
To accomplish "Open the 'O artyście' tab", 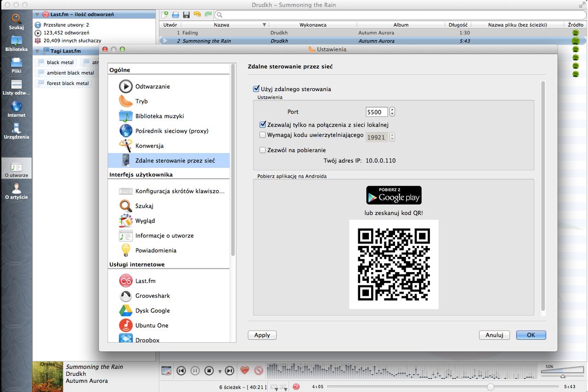I will (x=16, y=189).
